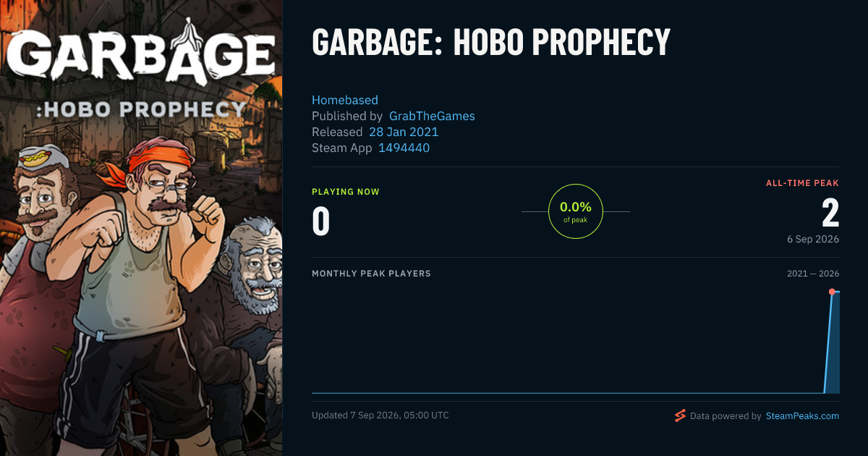Viewport: 868px width, 456px height.
Task: Open the SteamPeaks.com link
Action: coord(802,416)
